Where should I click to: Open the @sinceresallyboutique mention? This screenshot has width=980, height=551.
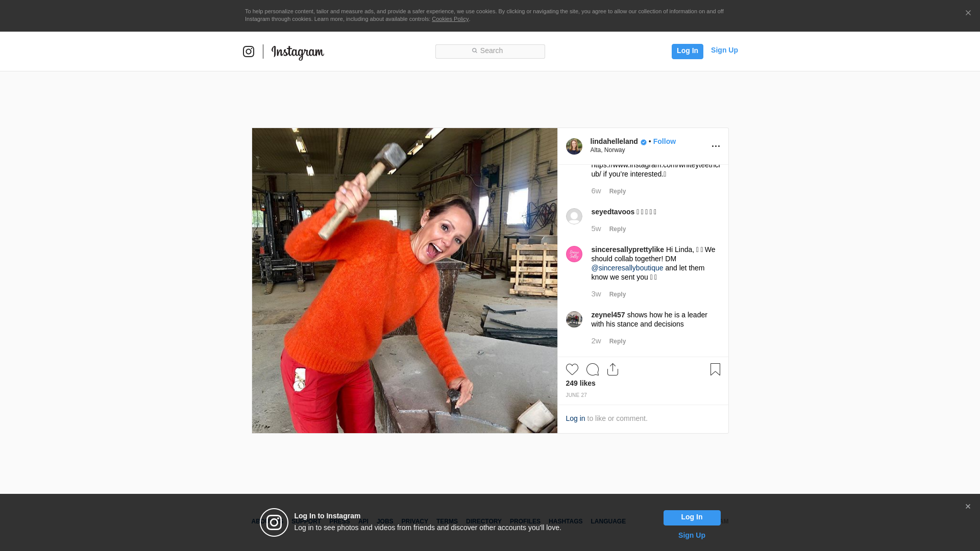tap(627, 268)
